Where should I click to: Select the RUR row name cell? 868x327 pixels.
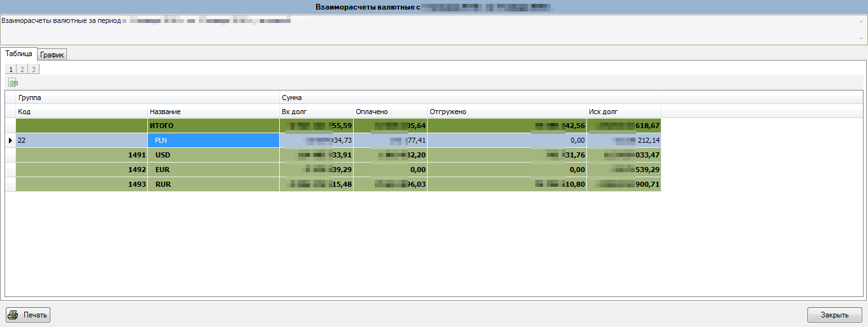[213, 184]
